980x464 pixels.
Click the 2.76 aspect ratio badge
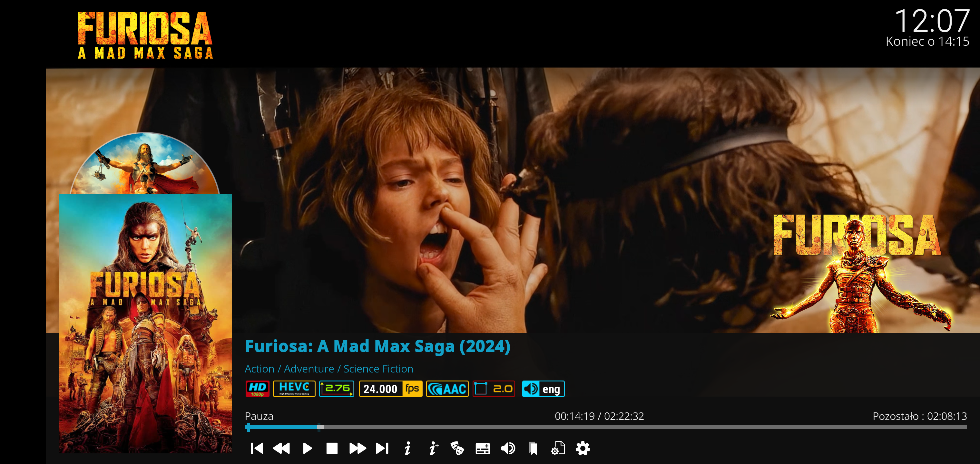tap(337, 389)
